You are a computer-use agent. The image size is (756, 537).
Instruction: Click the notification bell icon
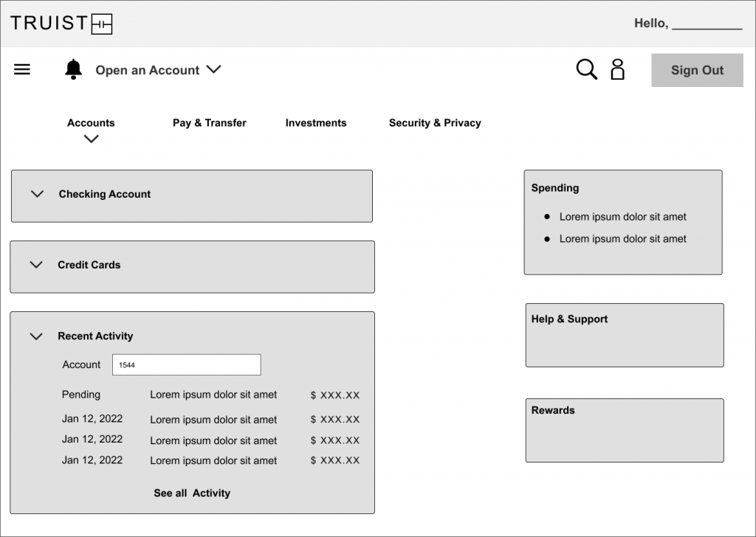(73, 69)
